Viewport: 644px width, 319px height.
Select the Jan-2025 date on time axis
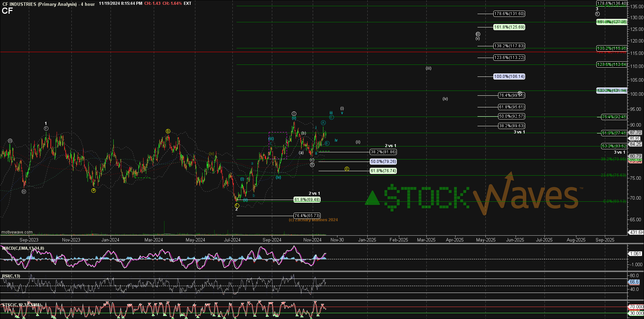point(367,240)
